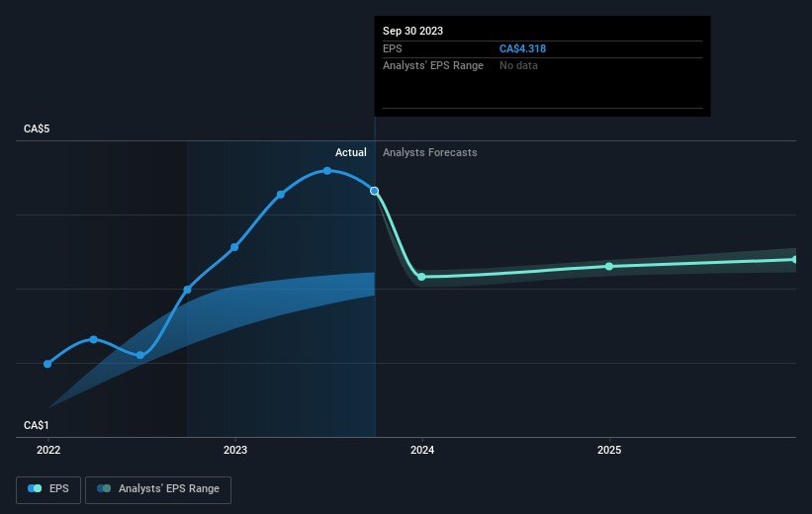This screenshot has width=812, height=514.
Task: Toggle the Analysts' EPS Range legend
Action: (x=158, y=489)
